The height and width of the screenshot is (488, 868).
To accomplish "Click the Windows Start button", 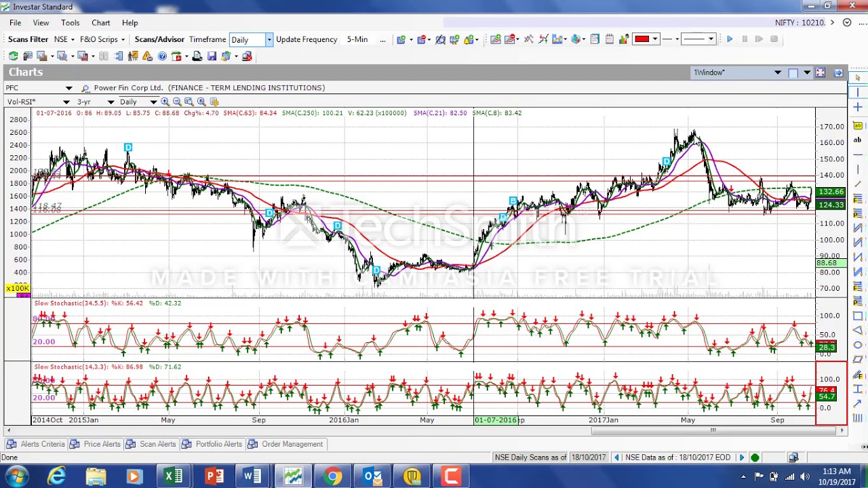I will pyautogui.click(x=17, y=476).
